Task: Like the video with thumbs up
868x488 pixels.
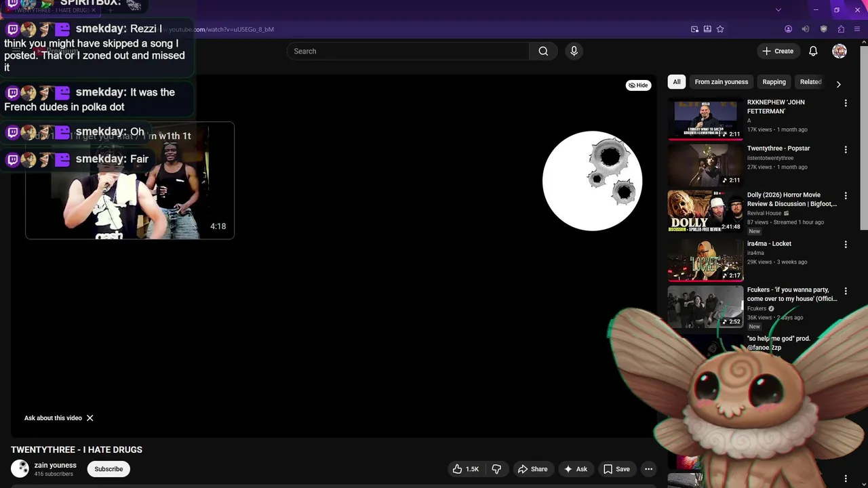Action: (466, 469)
